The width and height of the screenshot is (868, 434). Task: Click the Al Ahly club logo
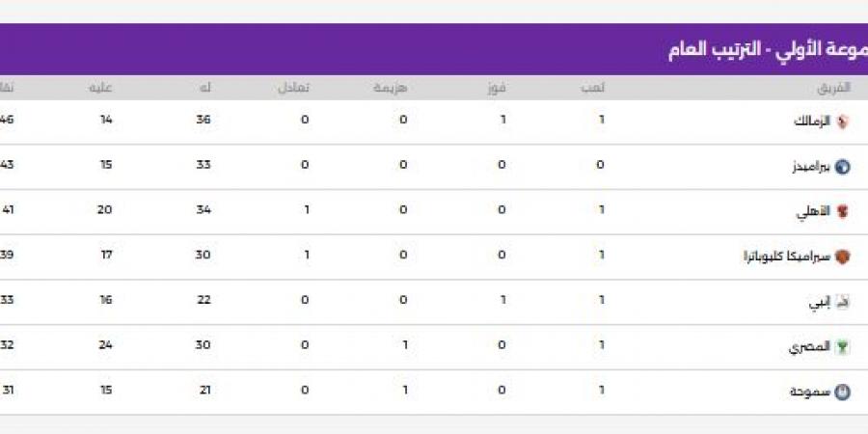pos(842,212)
